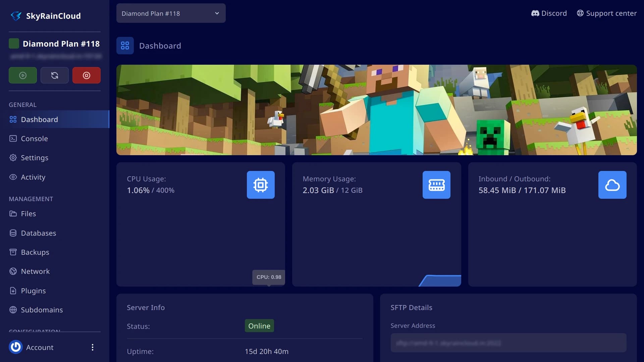This screenshot has width=644, height=362.
Task: Click the Dashboard grid icon in sidebar
Action: coord(13,119)
